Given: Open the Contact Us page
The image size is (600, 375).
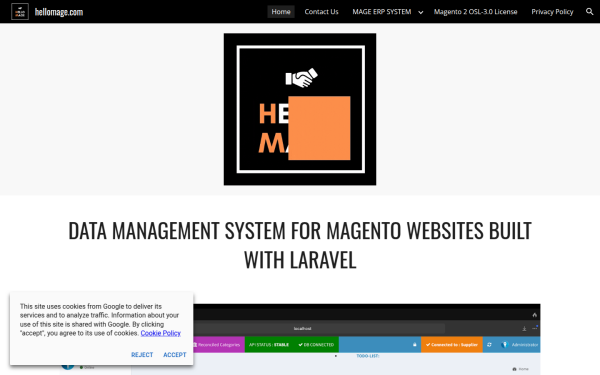Looking at the screenshot, I should (x=321, y=11).
